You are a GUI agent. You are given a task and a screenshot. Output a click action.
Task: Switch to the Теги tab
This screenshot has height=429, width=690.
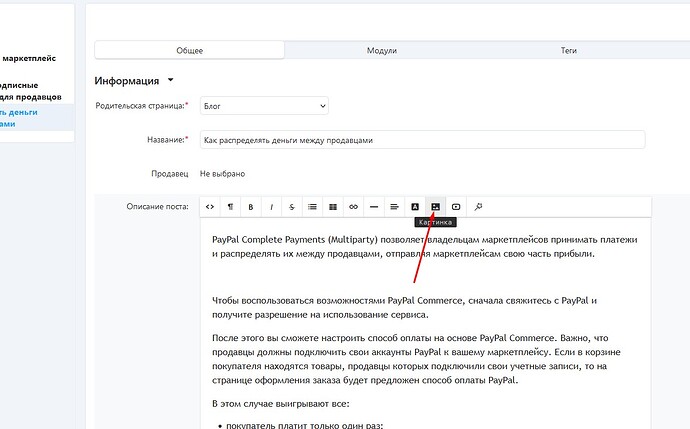[x=569, y=51]
